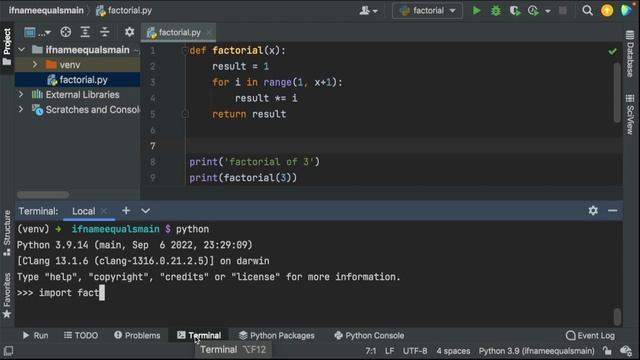This screenshot has width=640, height=360.
Task: Expand the venv folder
Action: click(35, 64)
